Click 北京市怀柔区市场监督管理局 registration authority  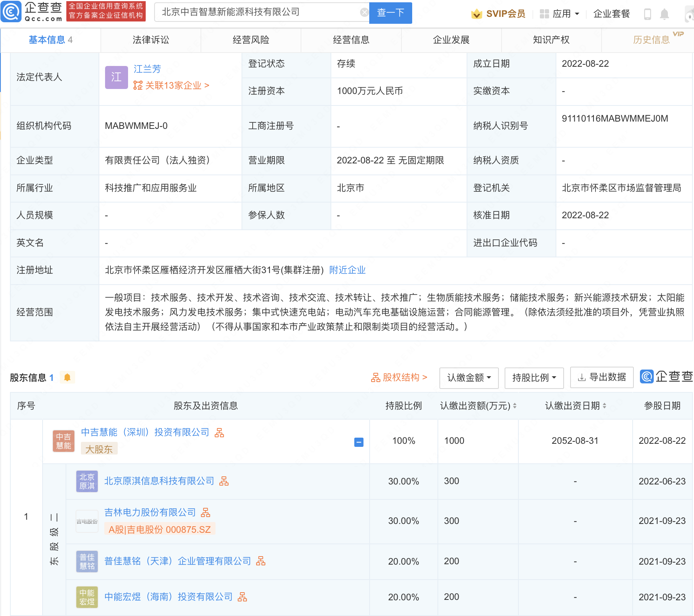pyautogui.click(x=622, y=188)
